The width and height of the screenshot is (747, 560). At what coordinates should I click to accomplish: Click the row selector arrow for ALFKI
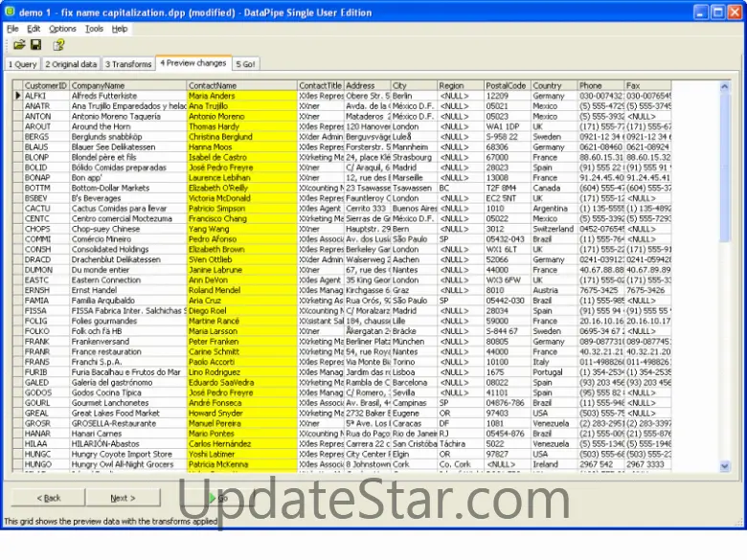pyautogui.click(x=17, y=95)
